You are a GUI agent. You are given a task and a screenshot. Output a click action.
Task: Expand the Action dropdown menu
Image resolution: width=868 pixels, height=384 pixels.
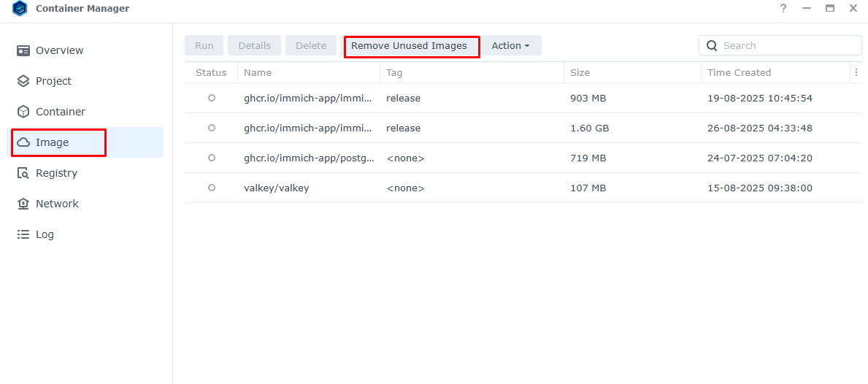click(x=510, y=45)
